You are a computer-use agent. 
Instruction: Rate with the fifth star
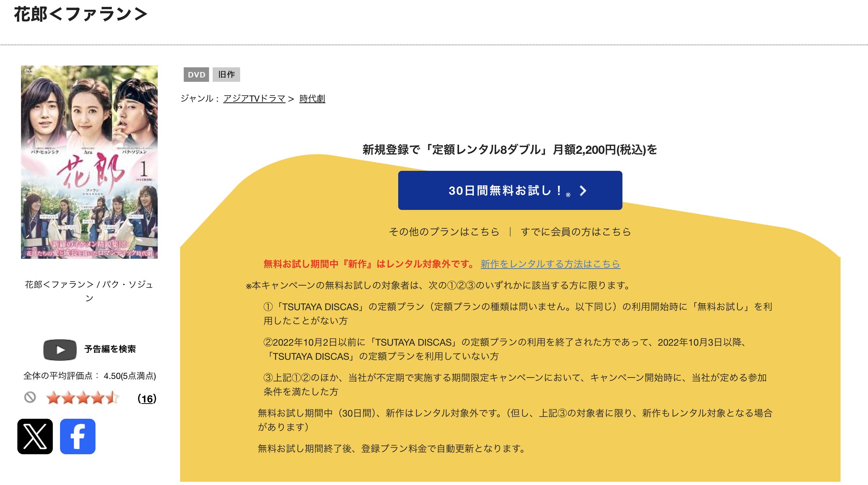(x=112, y=398)
